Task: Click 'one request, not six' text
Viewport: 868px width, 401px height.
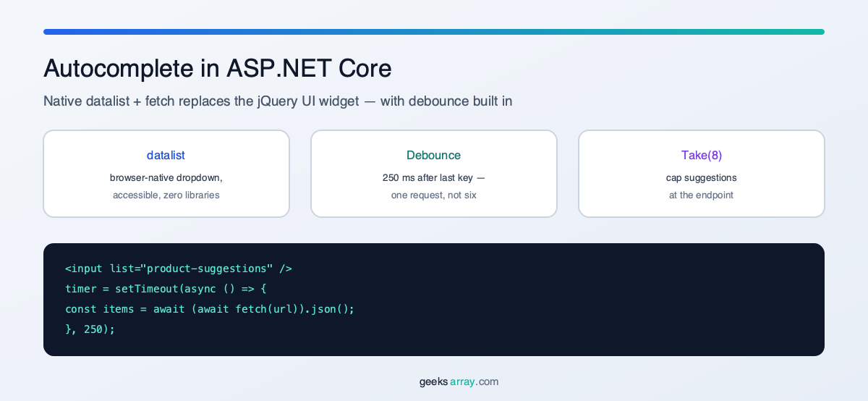Action: 433,195
